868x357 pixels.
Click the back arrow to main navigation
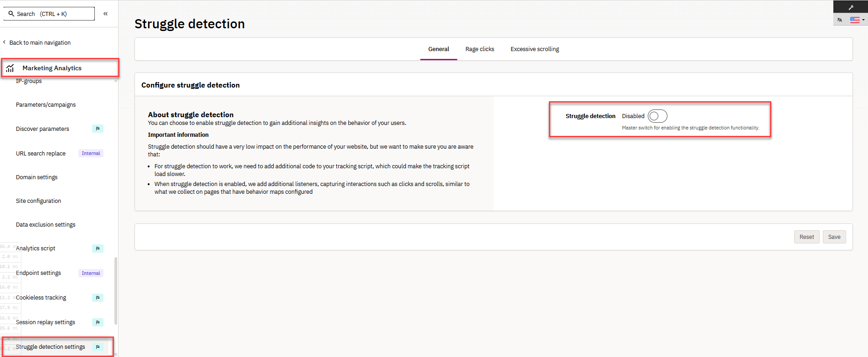[5, 42]
